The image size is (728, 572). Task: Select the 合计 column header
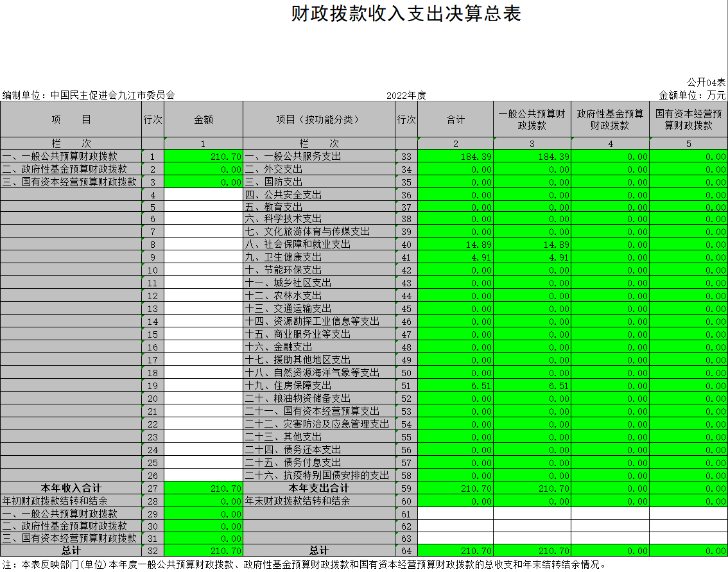point(455,119)
